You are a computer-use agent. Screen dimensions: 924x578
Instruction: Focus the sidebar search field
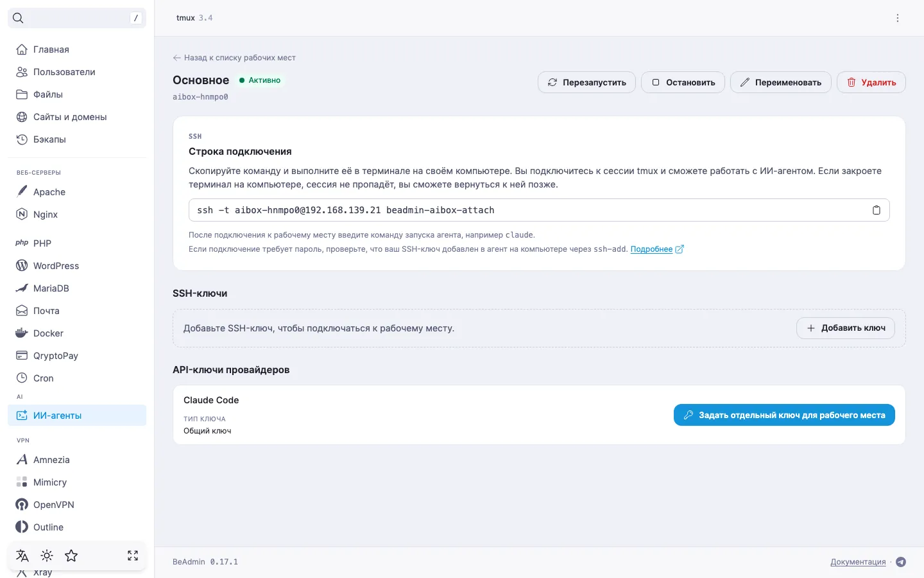[77, 18]
